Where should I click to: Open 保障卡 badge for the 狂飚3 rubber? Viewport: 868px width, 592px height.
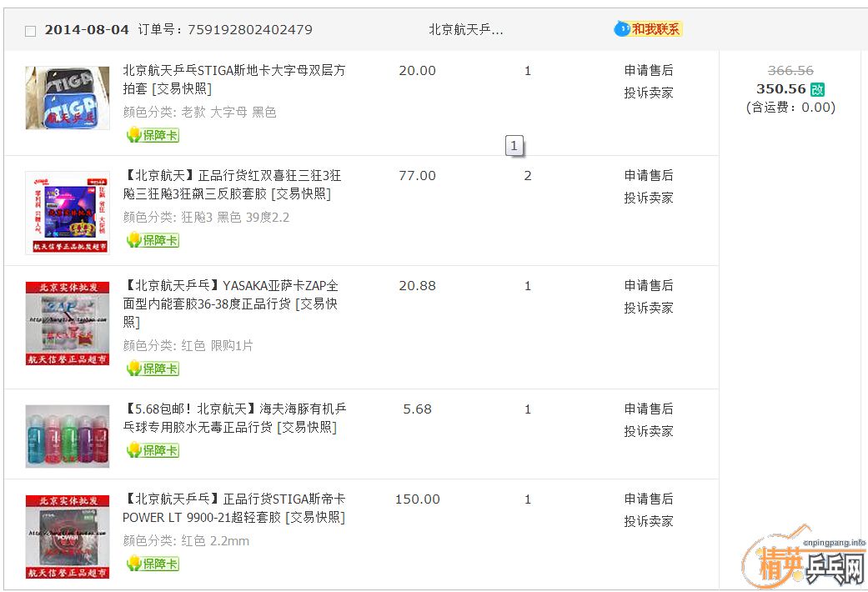click(153, 240)
